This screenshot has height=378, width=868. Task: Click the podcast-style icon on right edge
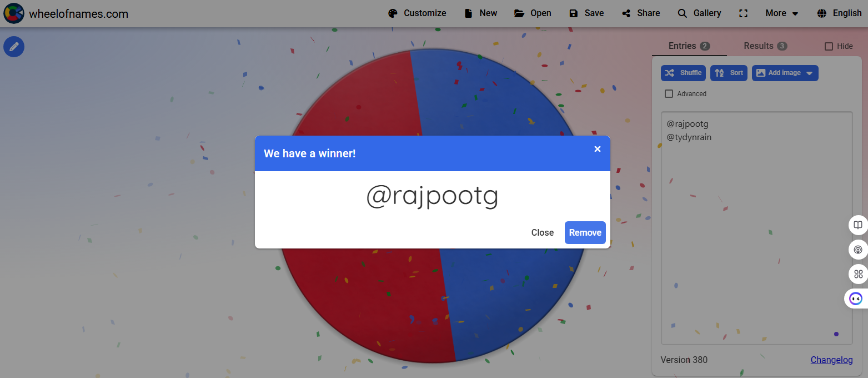click(x=858, y=250)
